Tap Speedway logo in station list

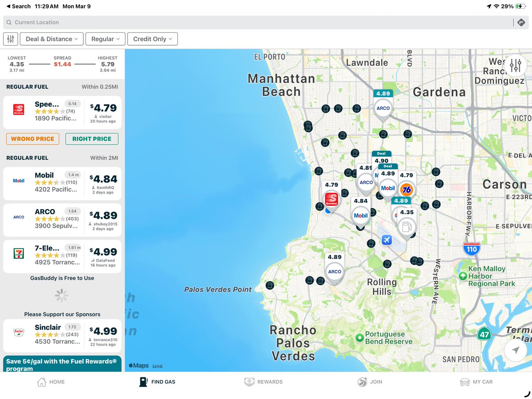click(x=19, y=110)
